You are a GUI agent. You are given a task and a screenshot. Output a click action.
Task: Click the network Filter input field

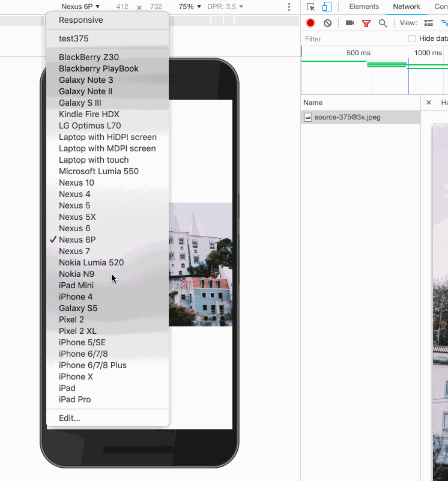pos(353,38)
